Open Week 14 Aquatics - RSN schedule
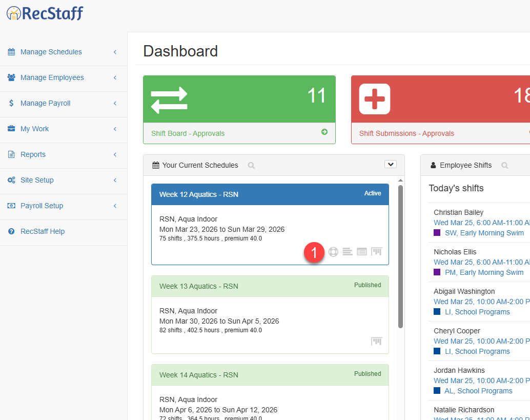Image resolution: width=530 pixels, height=420 pixels. (199, 375)
